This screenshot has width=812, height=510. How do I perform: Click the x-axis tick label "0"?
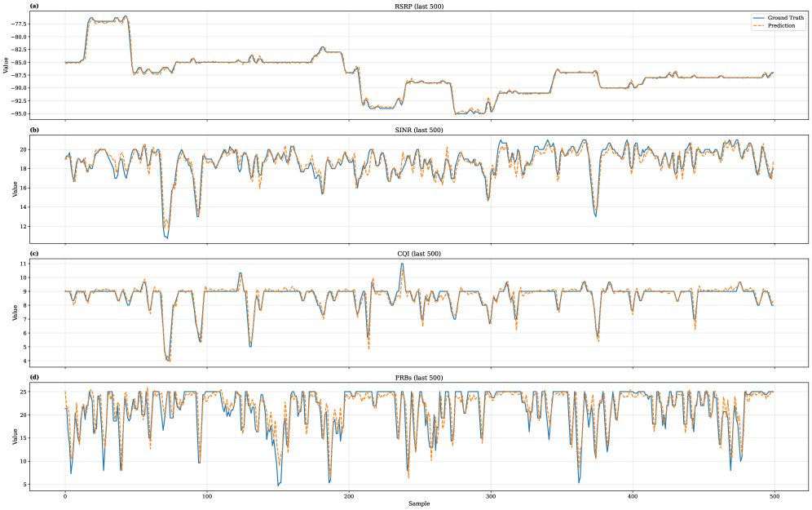[x=65, y=496]
